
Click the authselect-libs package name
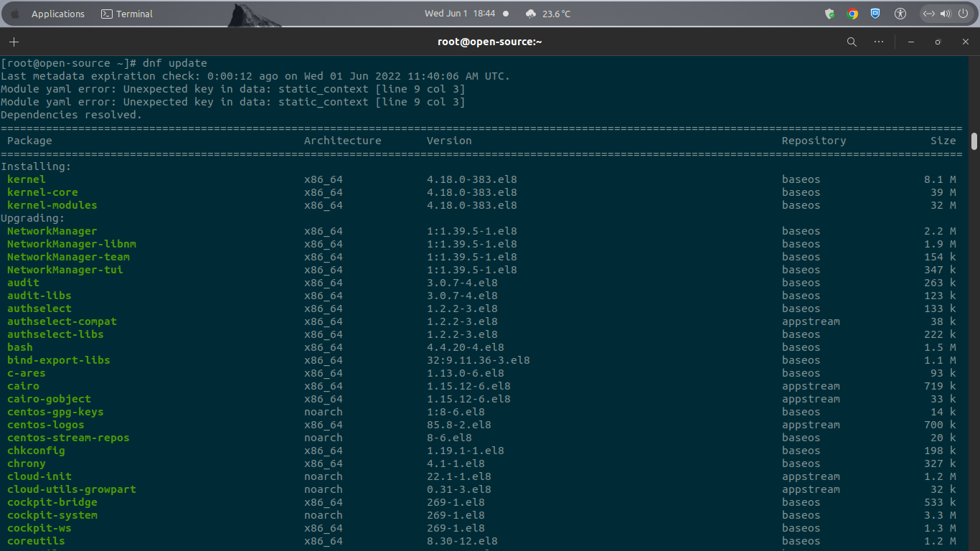55,334
